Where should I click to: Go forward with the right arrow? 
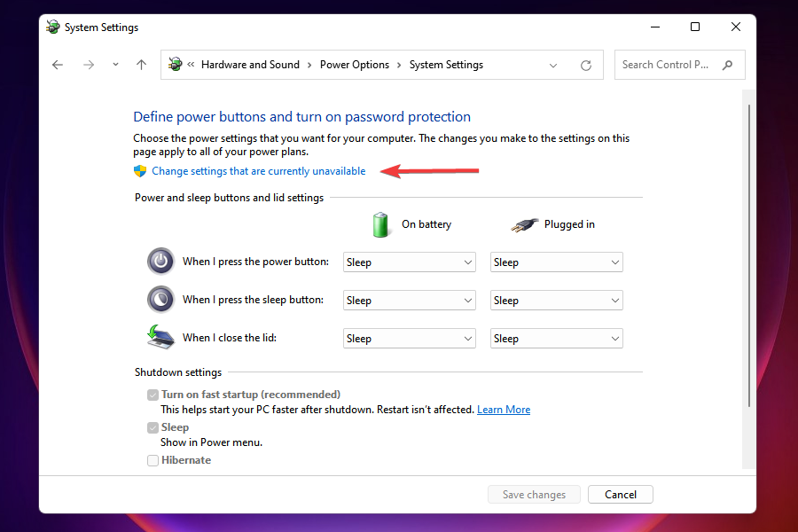coord(89,65)
